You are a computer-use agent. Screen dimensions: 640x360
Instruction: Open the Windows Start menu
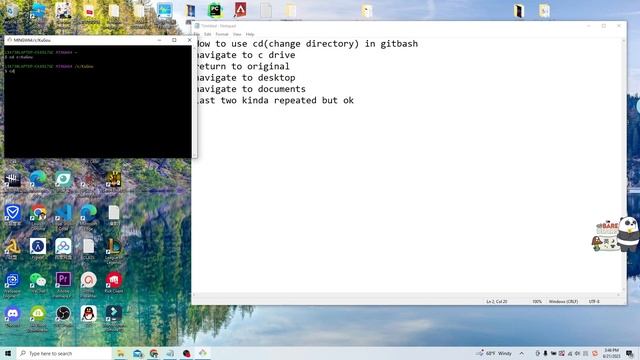click(8, 353)
